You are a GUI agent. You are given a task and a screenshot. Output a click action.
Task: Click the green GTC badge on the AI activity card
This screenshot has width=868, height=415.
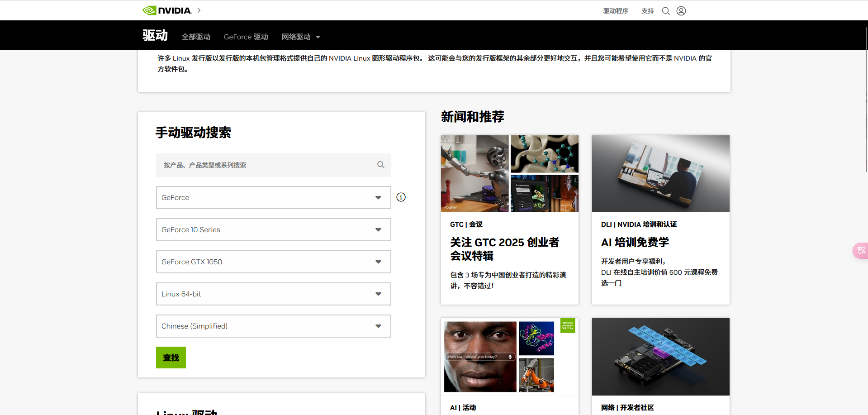568,326
